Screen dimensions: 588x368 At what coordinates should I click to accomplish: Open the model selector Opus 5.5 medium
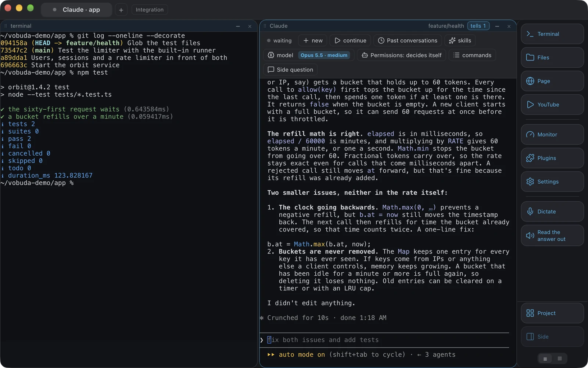(x=309, y=55)
